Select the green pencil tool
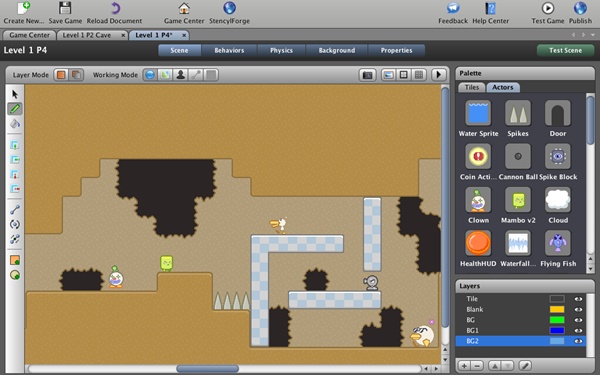This screenshot has width=600, height=375. (15, 109)
